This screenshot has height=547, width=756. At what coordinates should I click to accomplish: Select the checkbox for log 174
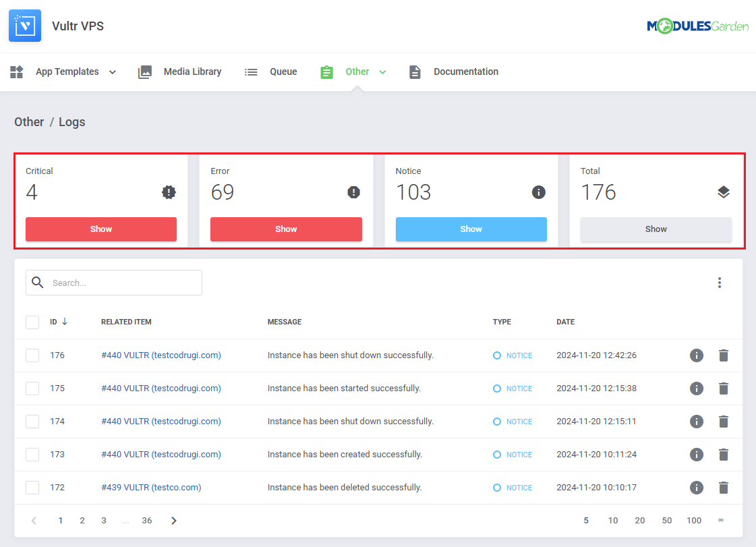click(32, 422)
